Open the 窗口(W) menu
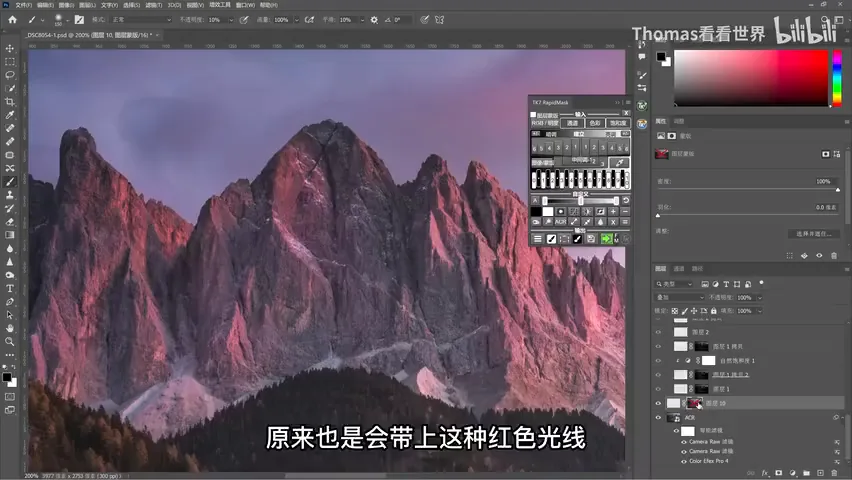Viewport: 852px width, 480px height. pyautogui.click(x=245, y=5)
